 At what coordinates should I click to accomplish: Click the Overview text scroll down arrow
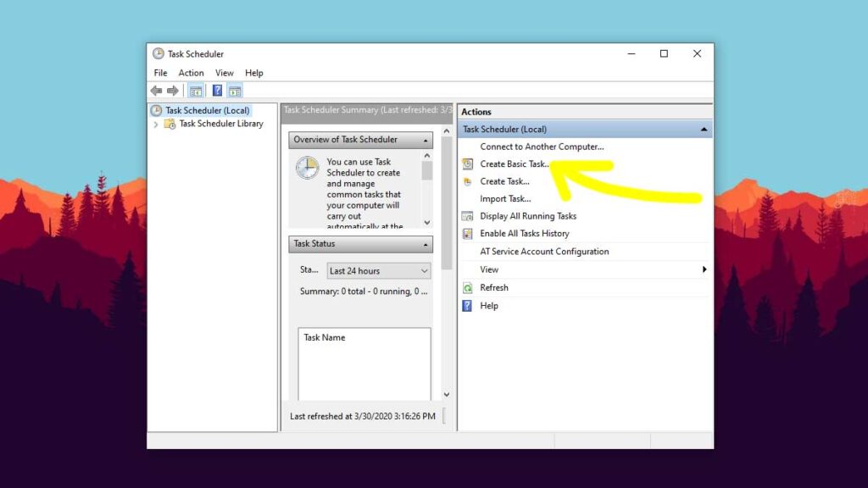[427, 223]
